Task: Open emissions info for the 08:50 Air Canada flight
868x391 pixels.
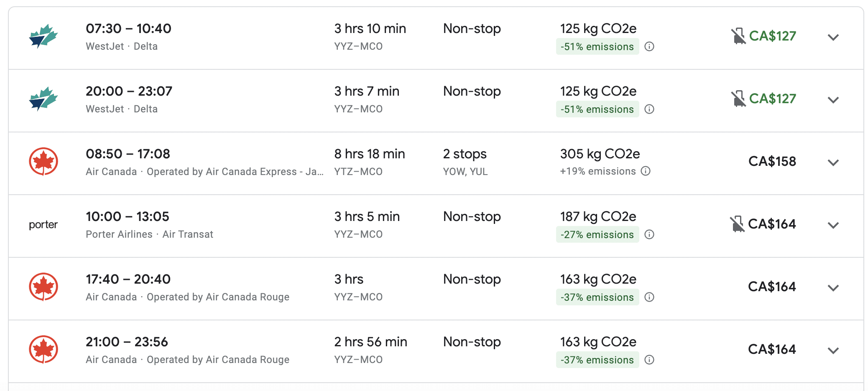Action: pos(646,171)
